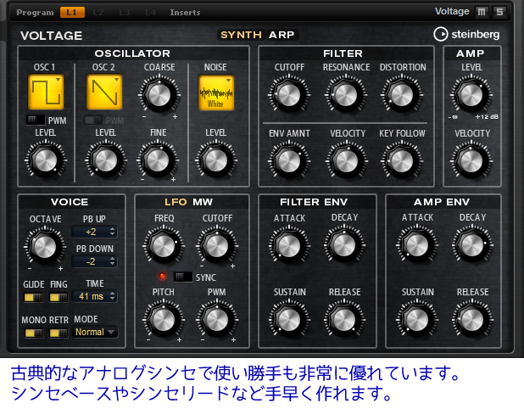Toggle the MONO switch

(x=34, y=333)
